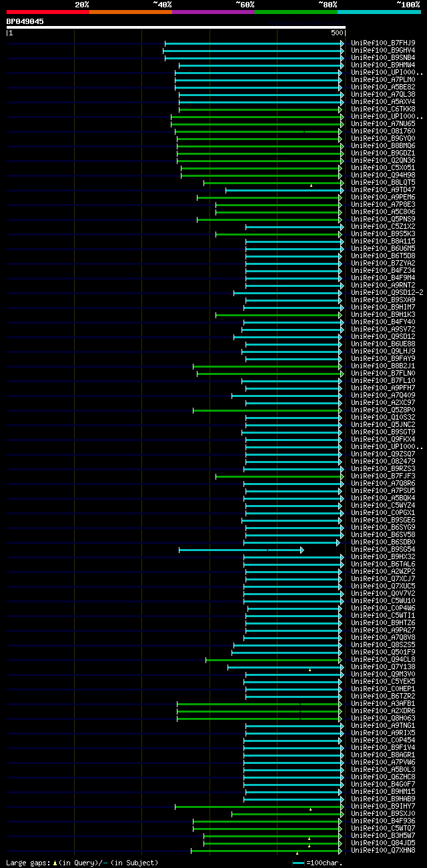Click the cyan ~100% identity color bar

(379, 12)
